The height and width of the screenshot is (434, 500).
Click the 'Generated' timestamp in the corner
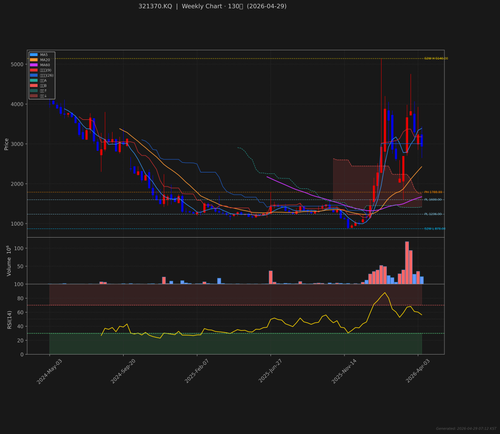point(466,429)
